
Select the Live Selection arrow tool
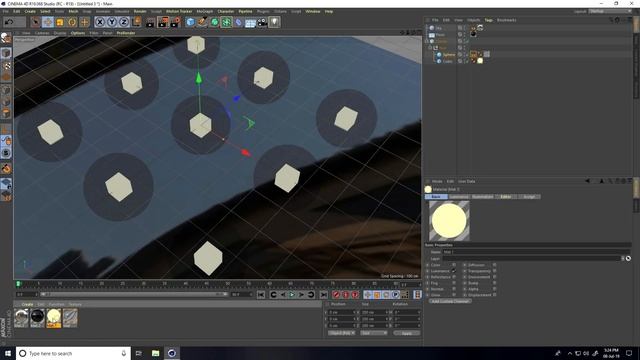click(36, 22)
